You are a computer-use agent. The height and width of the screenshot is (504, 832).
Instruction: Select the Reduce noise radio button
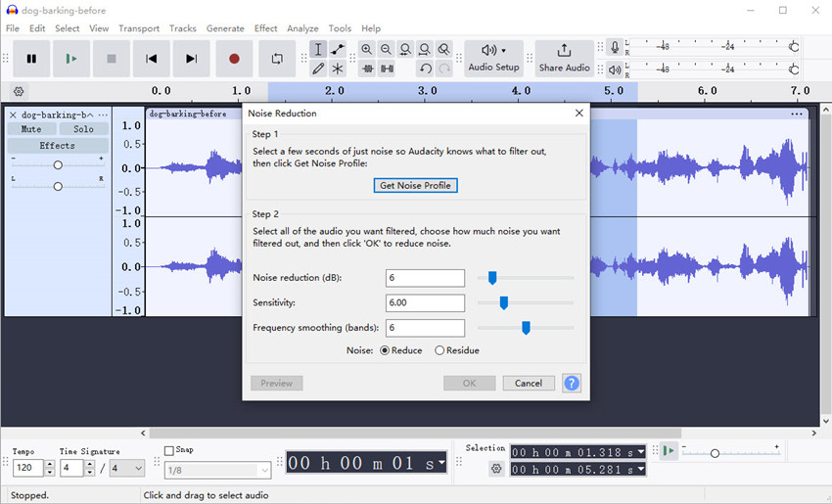(x=386, y=350)
